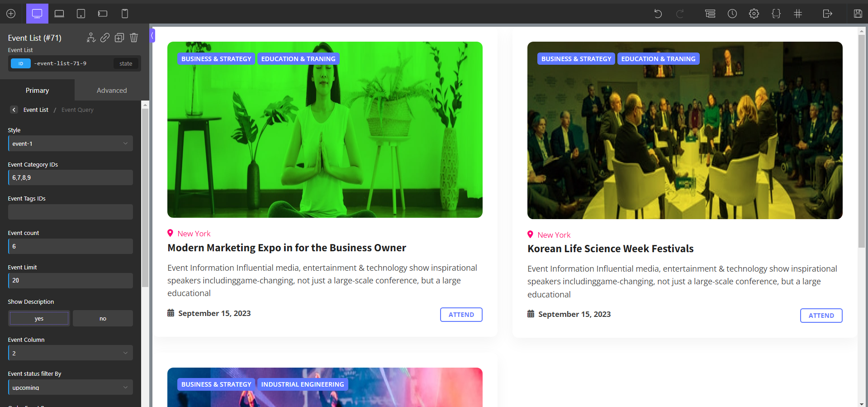This screenshot has height=407, width=868.
Task: Select the Primary tab
Action: [x=37, y=90]
